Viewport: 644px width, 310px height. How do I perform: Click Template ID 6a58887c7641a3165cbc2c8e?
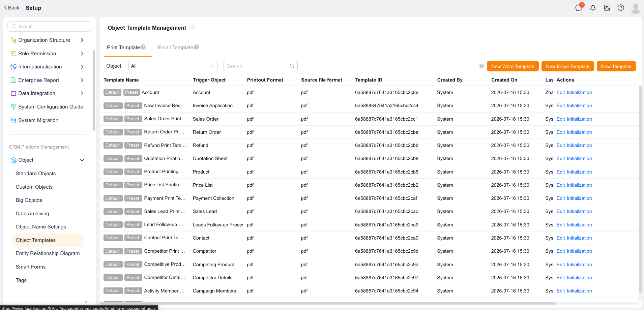click(387, 92)
